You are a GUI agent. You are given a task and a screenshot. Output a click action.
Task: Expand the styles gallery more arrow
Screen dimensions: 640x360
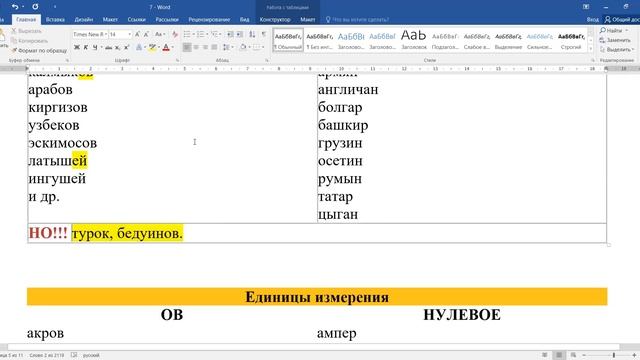coord(591,49)
